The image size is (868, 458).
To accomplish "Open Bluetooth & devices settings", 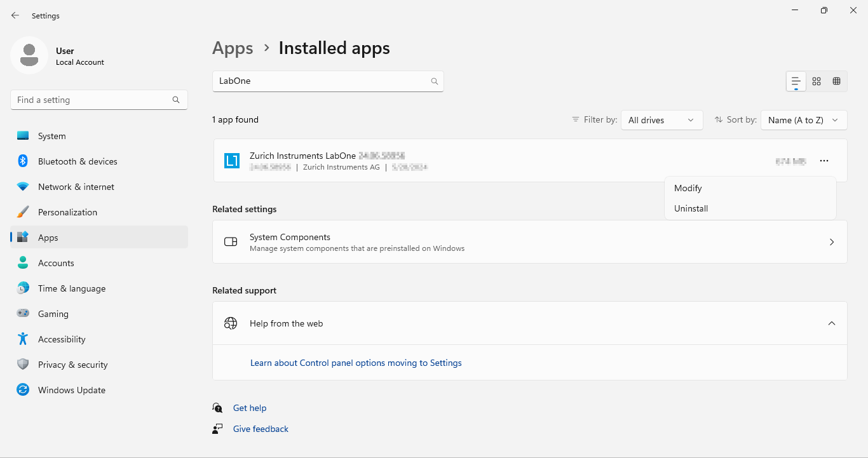I will click(x=78, y=161).
